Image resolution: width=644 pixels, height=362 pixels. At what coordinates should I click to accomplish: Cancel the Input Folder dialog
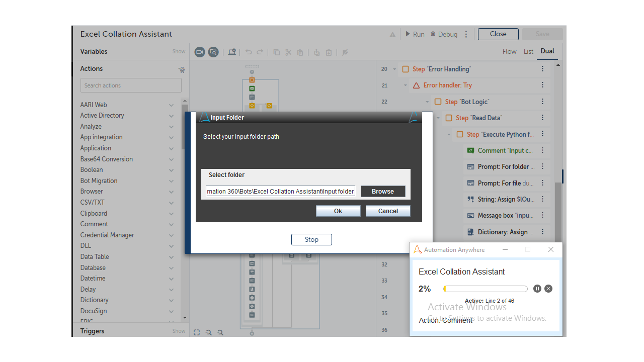click(x=388, y=211)
